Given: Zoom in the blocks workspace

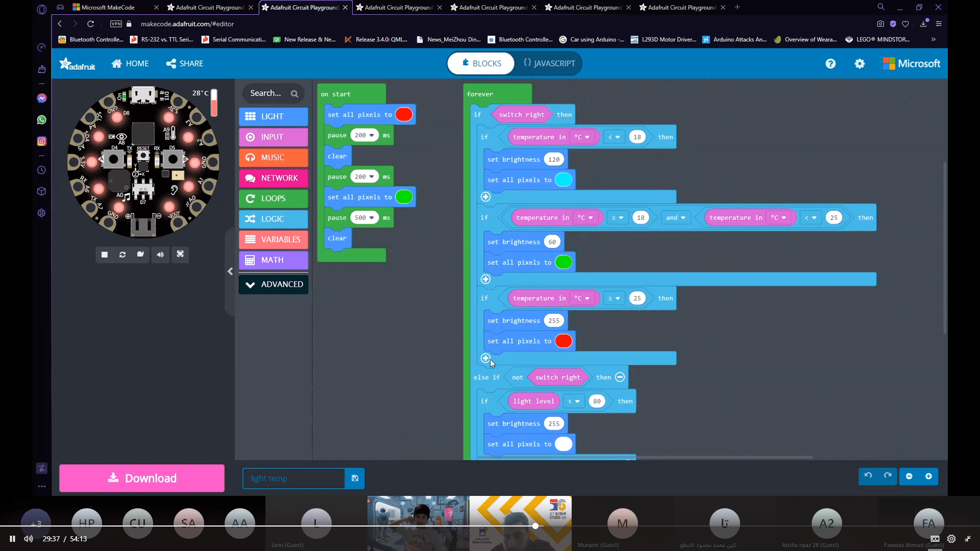Looking at the screenshot, I should click(x=928, y=476).
